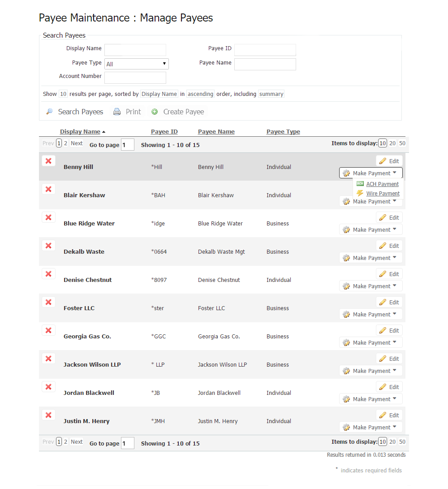This screenshot has width=448, height=489.
Task: Open the Payee Type dropdown
Action: [x=136, y=64]
